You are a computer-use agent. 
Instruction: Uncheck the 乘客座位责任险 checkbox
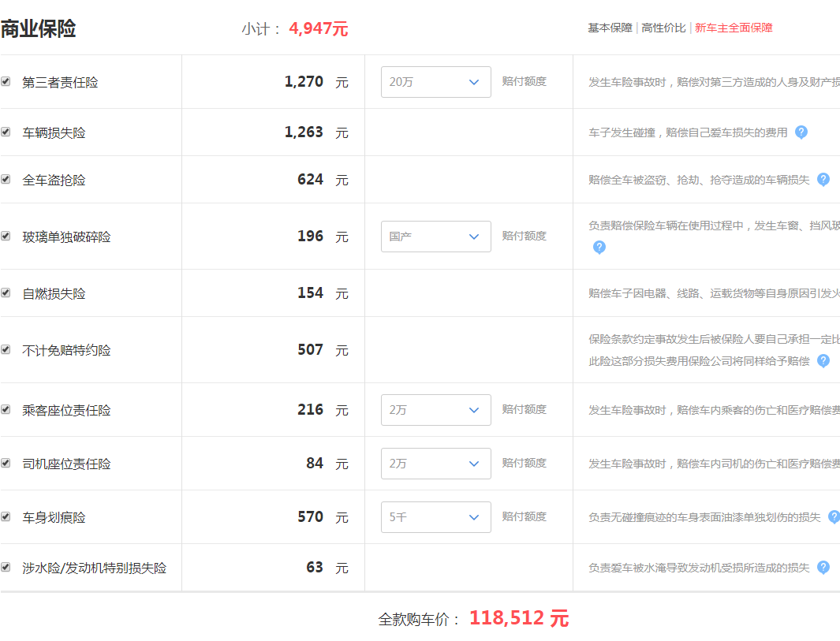(x=6, y=409)
